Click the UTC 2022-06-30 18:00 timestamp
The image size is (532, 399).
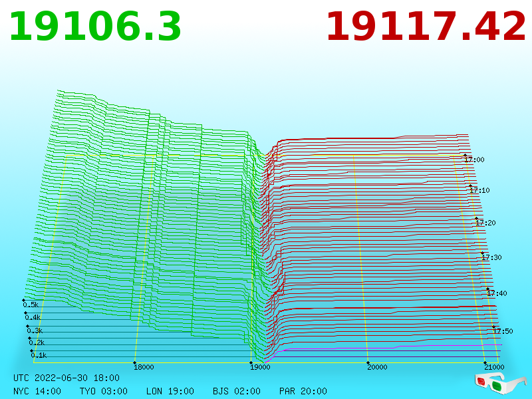pos(66,378)
